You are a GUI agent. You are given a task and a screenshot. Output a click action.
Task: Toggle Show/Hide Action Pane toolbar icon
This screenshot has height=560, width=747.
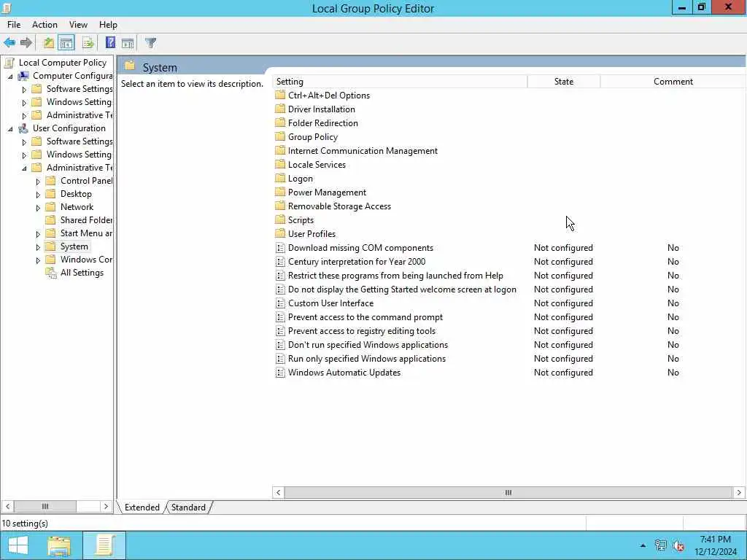pos(128,43)
